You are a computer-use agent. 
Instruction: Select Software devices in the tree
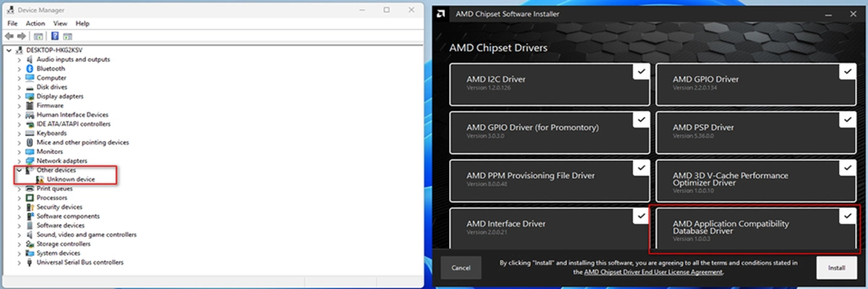tap(61, 225)
